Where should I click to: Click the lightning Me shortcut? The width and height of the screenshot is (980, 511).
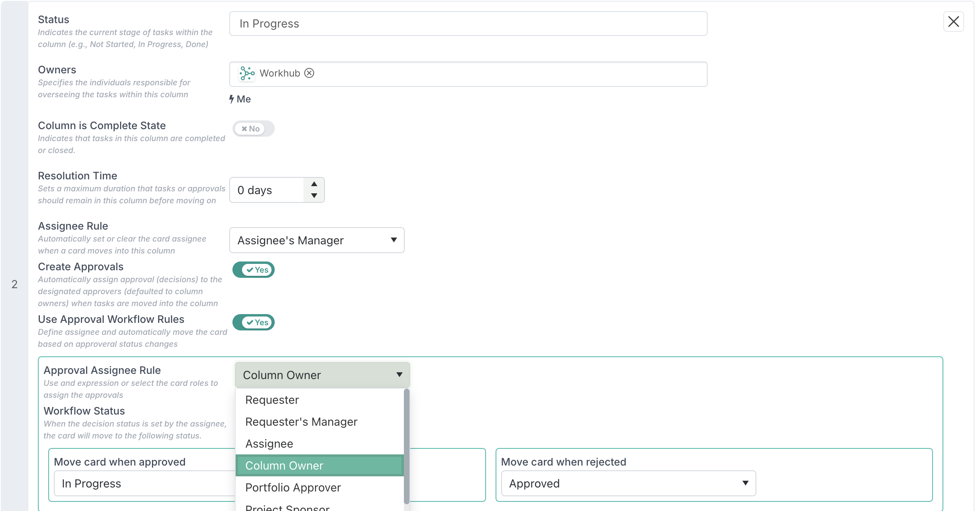point(240,99)
